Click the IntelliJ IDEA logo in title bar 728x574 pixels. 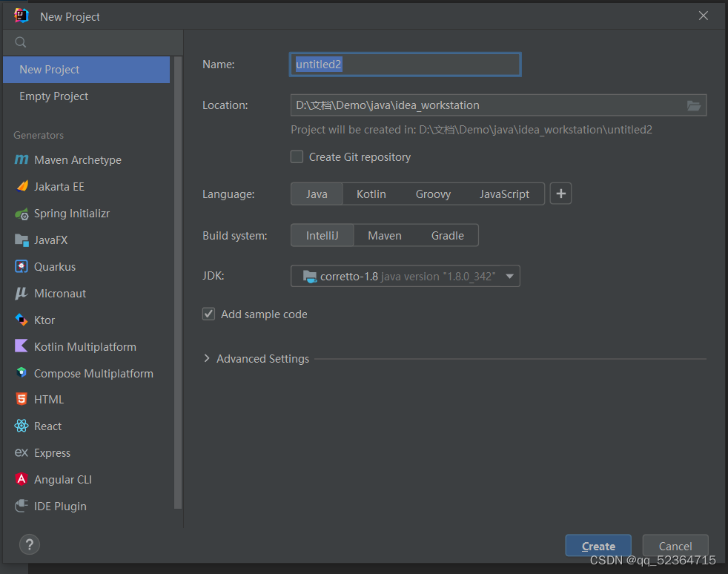[x=21, y=16]
